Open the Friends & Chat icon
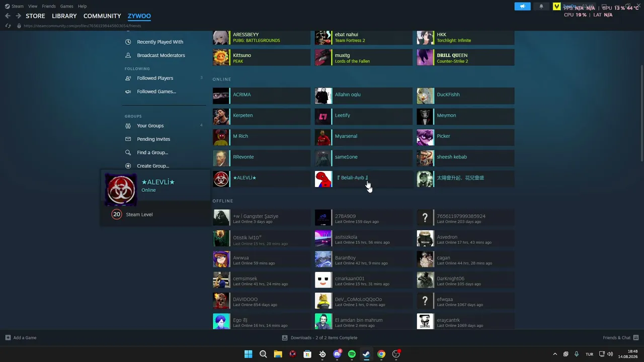Viewport: 644px width, 362px height. click(x=636, y=338)
